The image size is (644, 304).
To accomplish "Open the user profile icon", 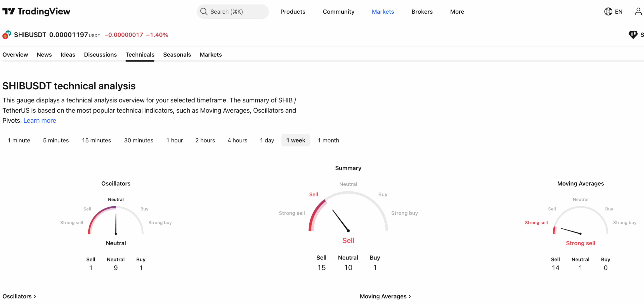I will pos(638,12).
